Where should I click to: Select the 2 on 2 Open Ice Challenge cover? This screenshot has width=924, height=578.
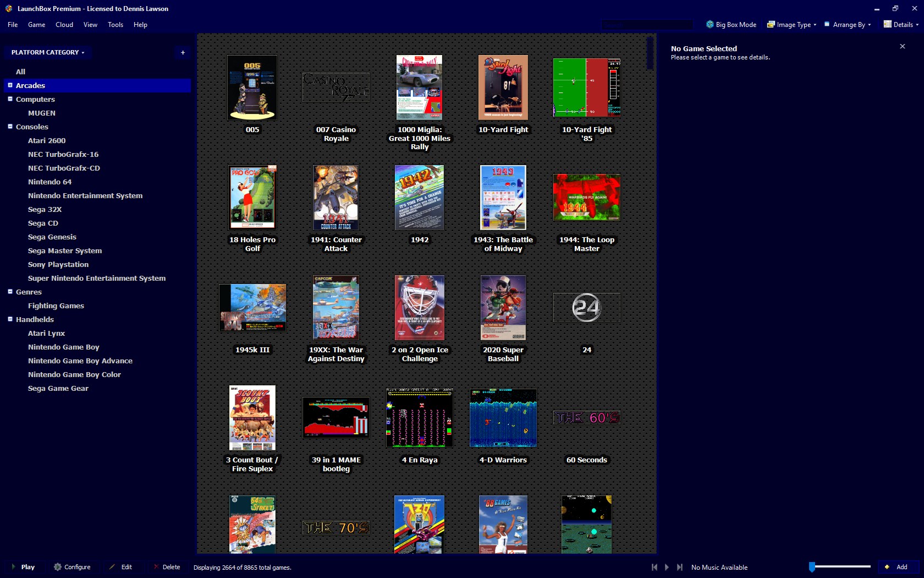tap(420, 308)
